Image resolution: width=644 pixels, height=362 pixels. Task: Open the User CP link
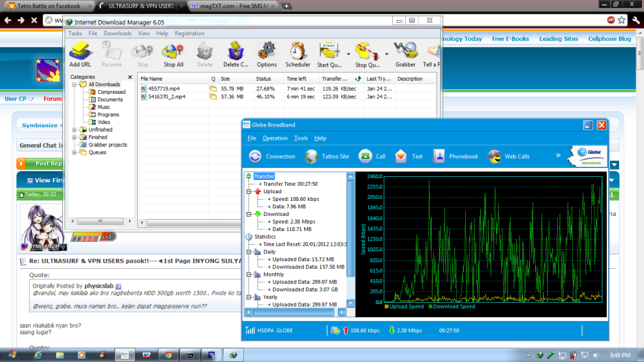(x=18, y=99)
